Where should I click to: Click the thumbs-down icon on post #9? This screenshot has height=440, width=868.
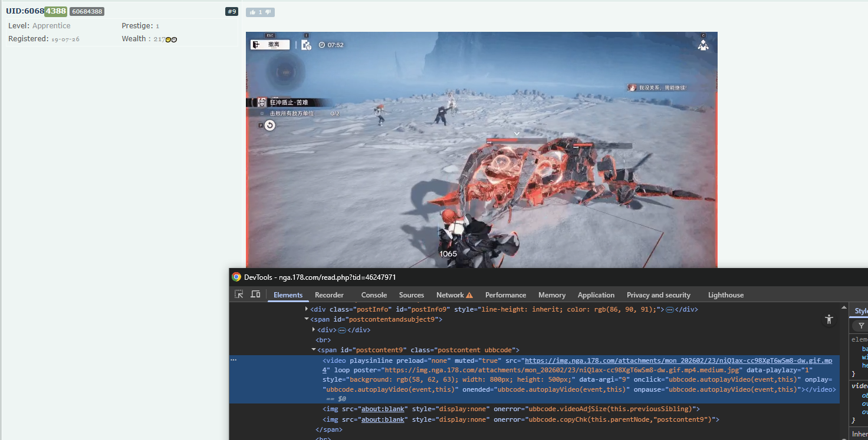pos(268,12)
